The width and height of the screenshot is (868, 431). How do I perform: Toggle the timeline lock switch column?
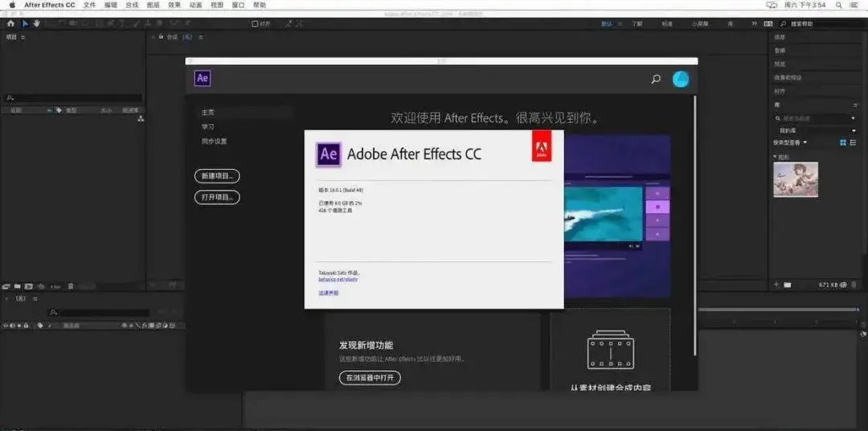coord(26,325)
